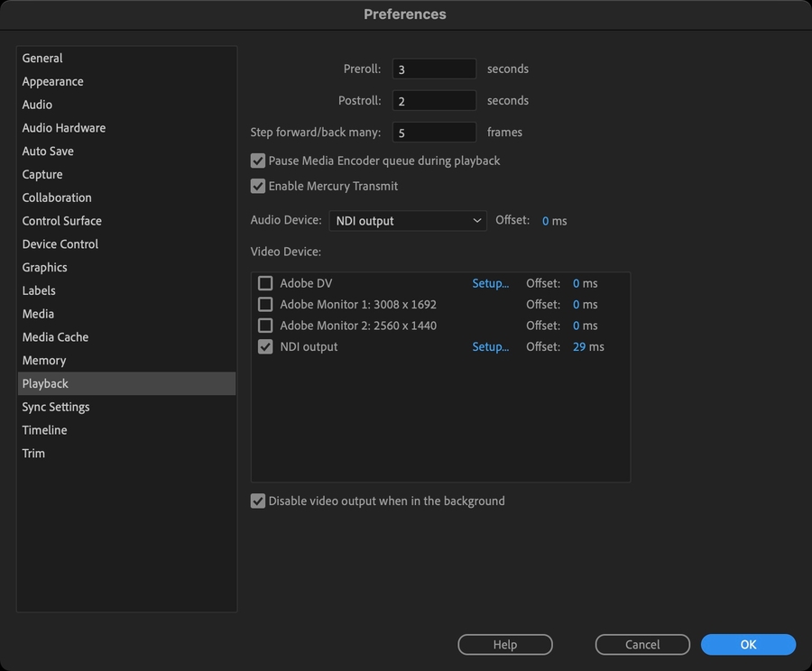The width and height of the screenshot is (812, 671).
Task: Enable Adobe DV video device checkbox
Action: coord(265,283)
